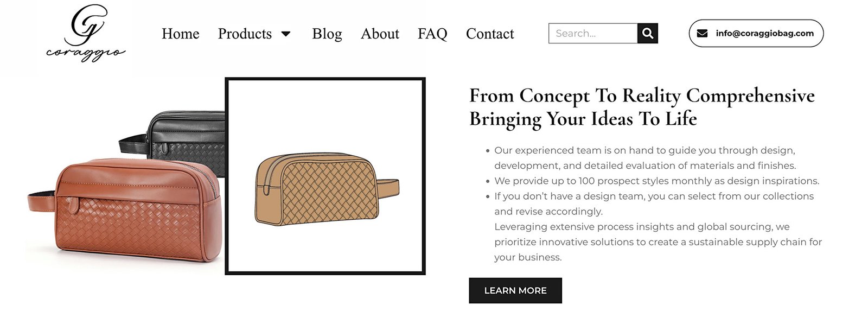Open the Home menu item
Image resolution: width=868 pixels, height=318 pixels.
coord(181,34)
